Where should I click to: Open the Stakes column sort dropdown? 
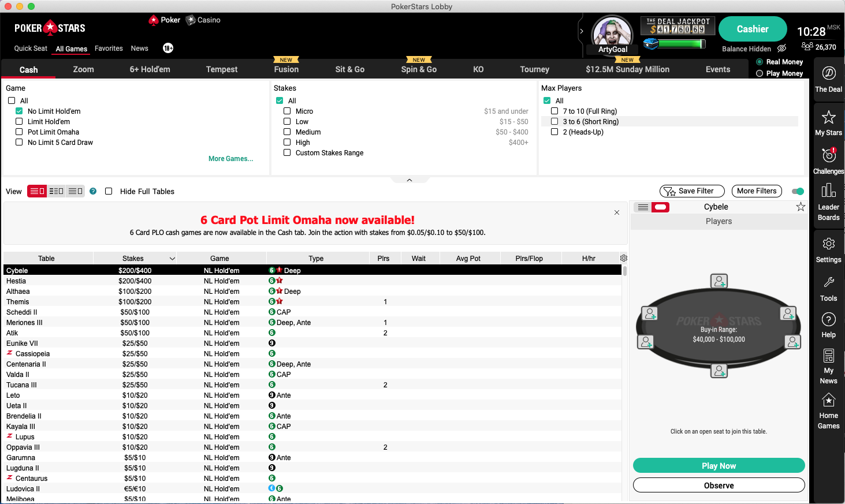pos(172,258)
